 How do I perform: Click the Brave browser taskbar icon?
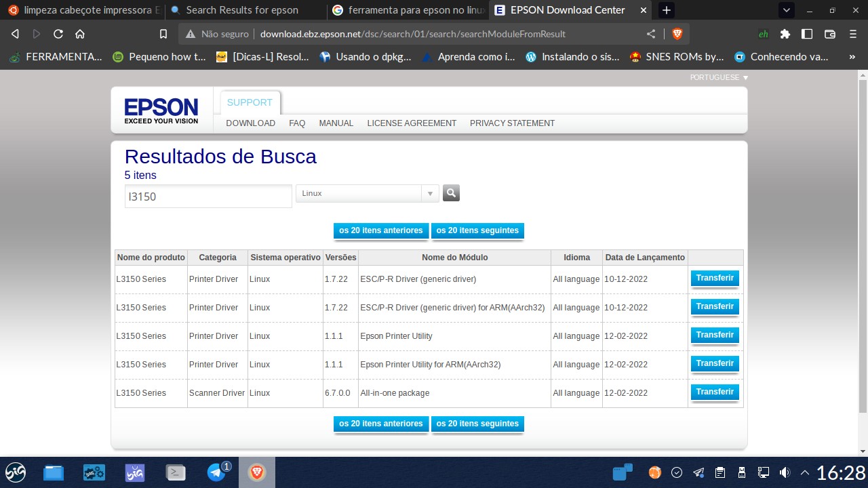point(257,472)
